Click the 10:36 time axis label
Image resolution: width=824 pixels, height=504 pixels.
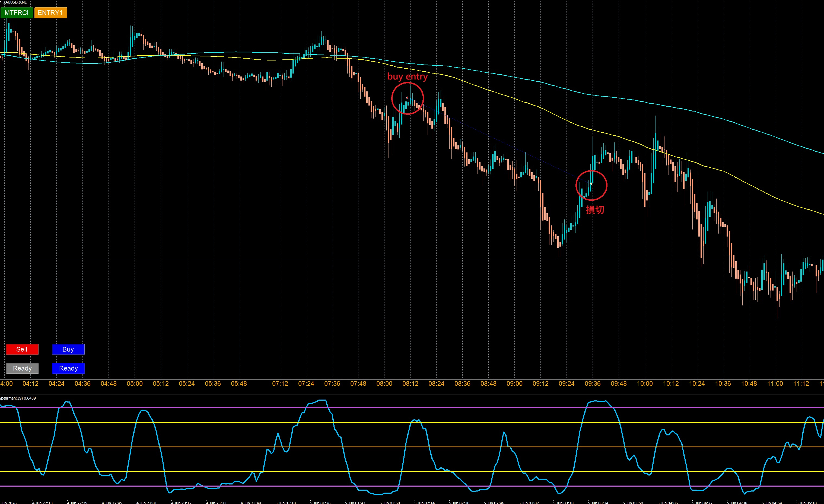[x=723, y=384]
